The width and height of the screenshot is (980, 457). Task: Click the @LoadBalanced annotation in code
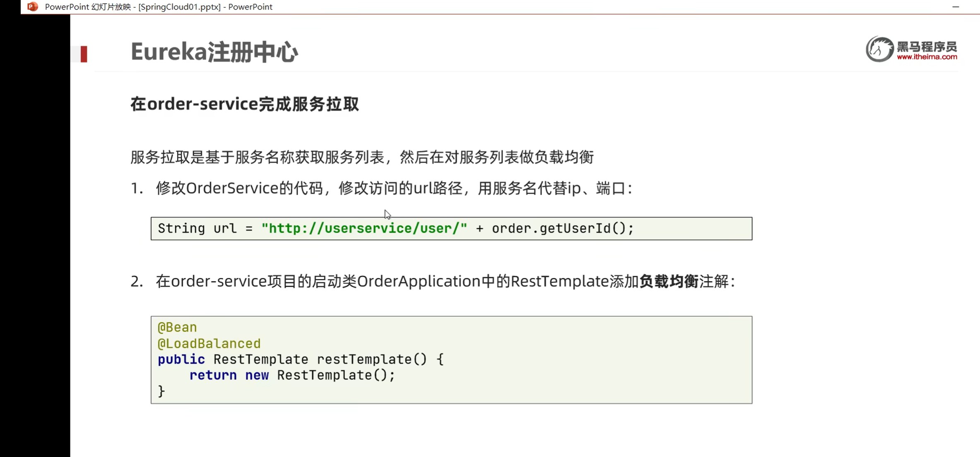209,343
